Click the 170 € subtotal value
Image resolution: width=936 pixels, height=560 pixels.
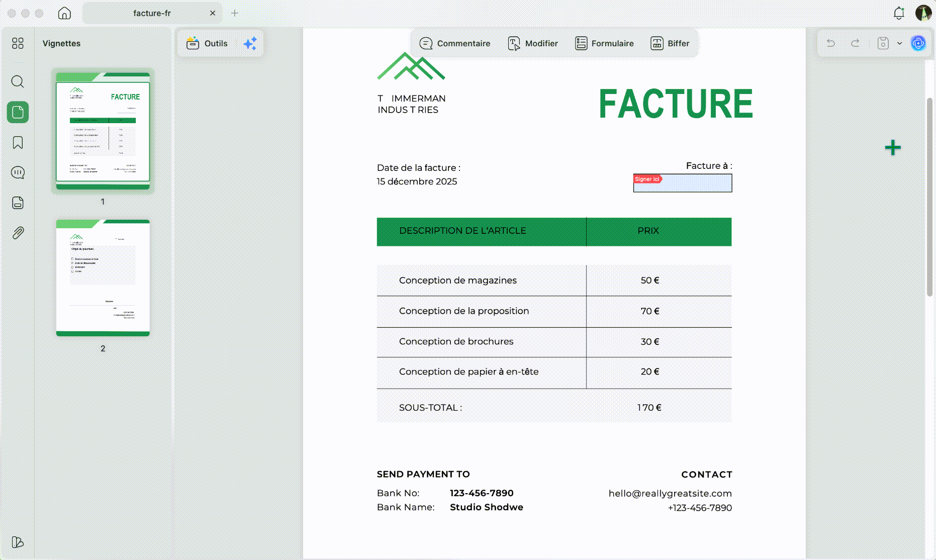pyautogui.click(x=649, y=408)
